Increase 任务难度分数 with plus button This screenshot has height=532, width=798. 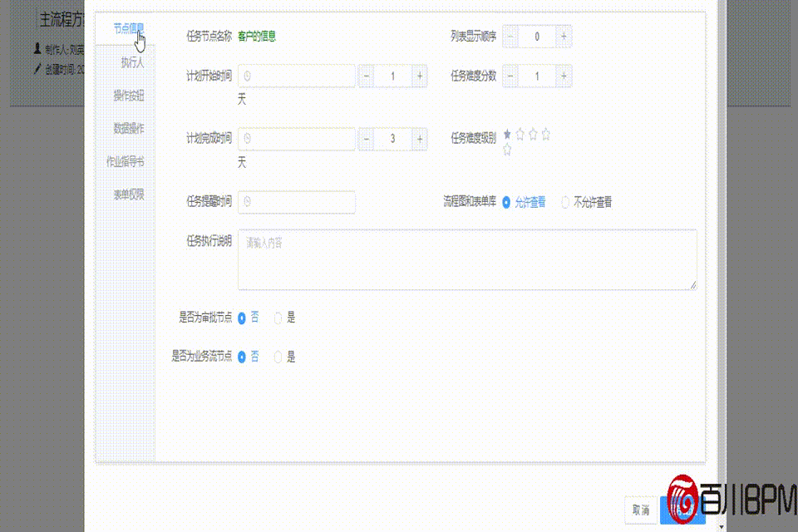point(564,76)
